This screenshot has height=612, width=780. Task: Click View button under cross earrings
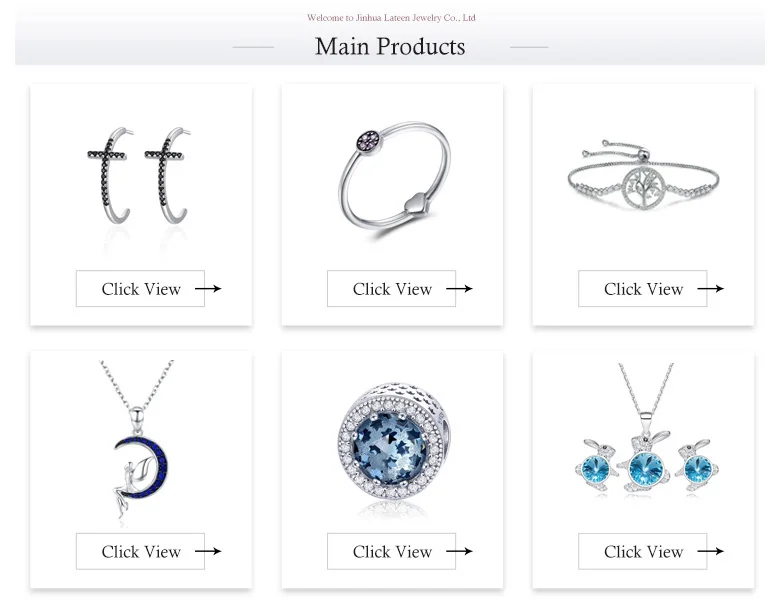click(x=140, y=289)
